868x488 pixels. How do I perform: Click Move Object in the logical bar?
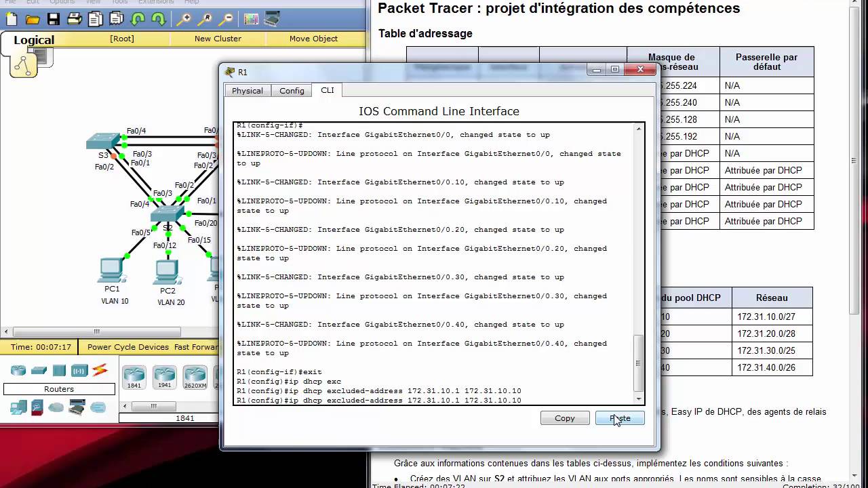(x=313, y=39)
